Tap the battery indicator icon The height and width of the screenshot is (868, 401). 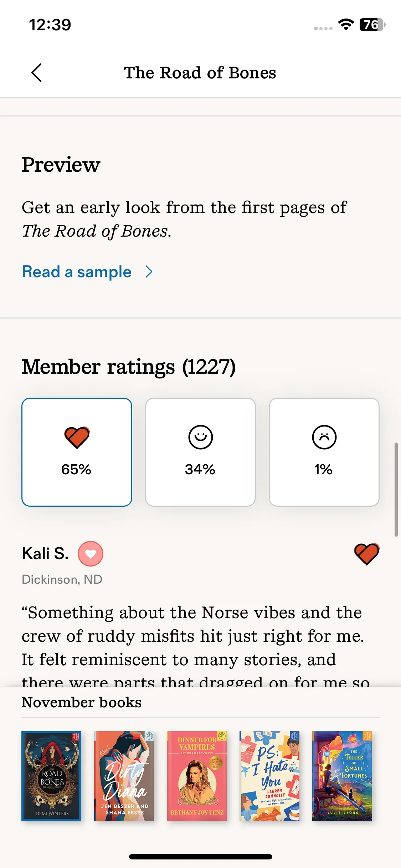pyautogui.click(x=372, y=25)
